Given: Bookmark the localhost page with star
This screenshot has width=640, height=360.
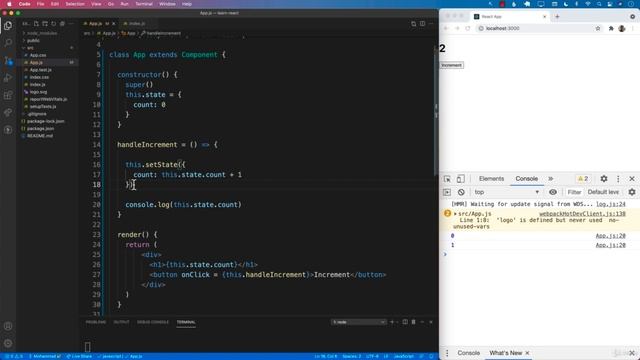Looking at the screenshot, I should [x=598, y=29].
